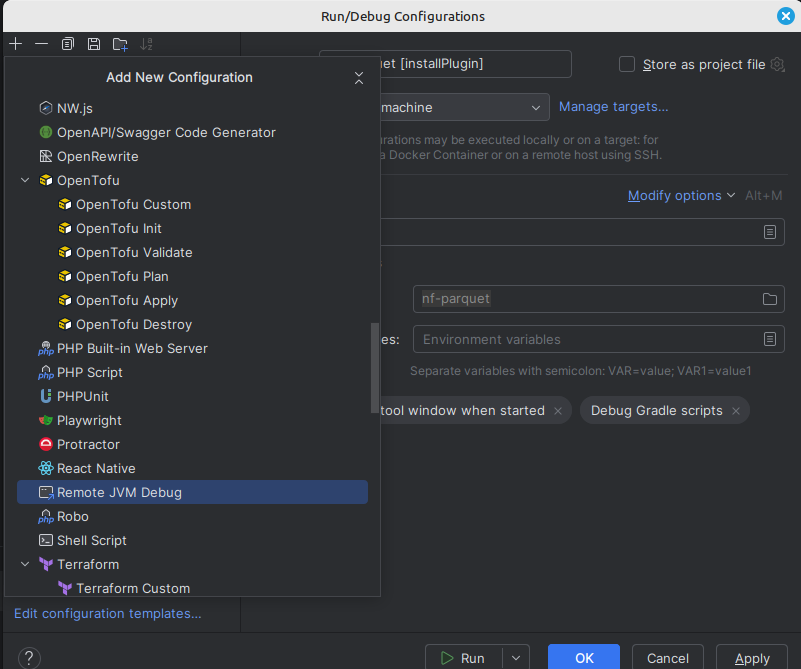Screen dimensions: 801x669
Task: Dismiss the tool window when started tag
Action: 557,410
